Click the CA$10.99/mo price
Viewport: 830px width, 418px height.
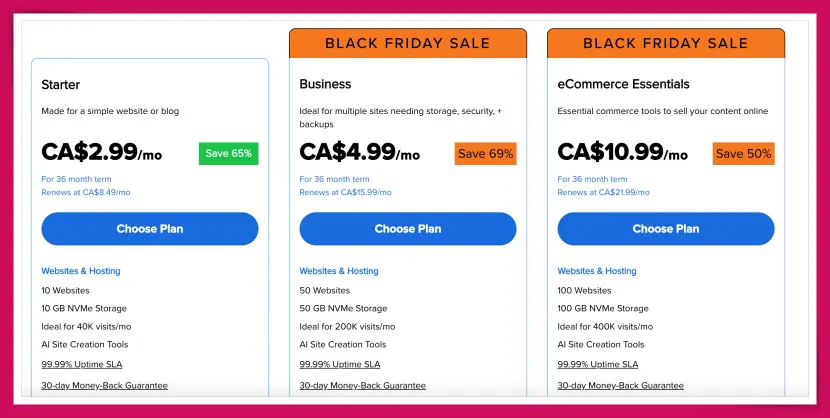(x=622, y=152)
